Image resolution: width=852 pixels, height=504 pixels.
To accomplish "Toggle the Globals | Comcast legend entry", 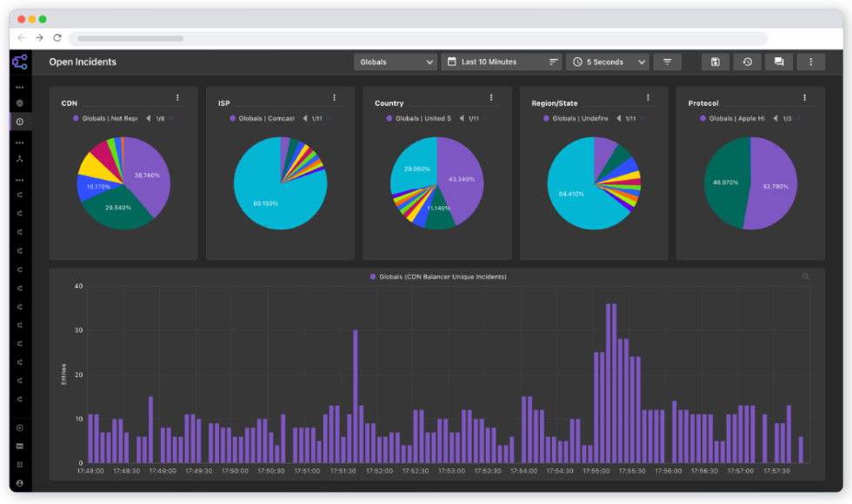I will [262, 118].
